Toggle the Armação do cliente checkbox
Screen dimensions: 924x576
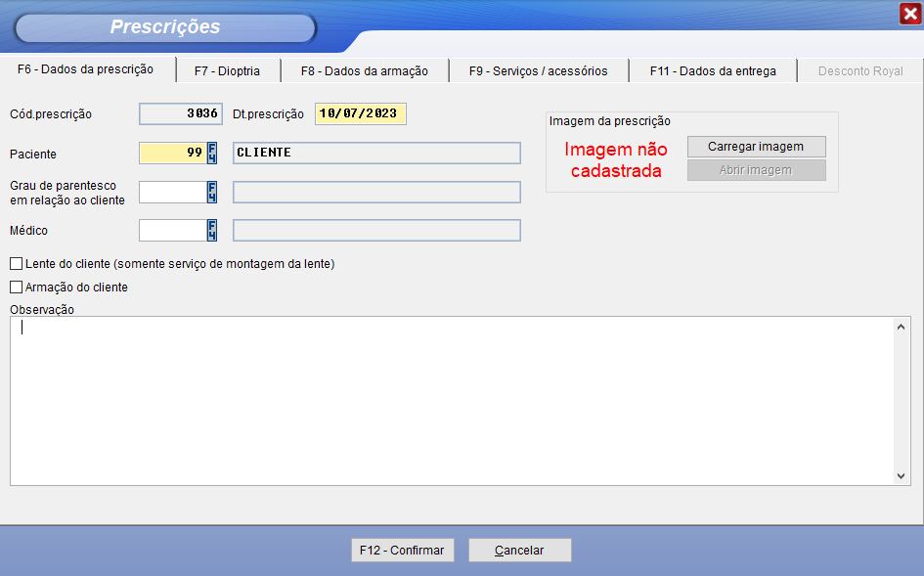[x=17, y=288]
